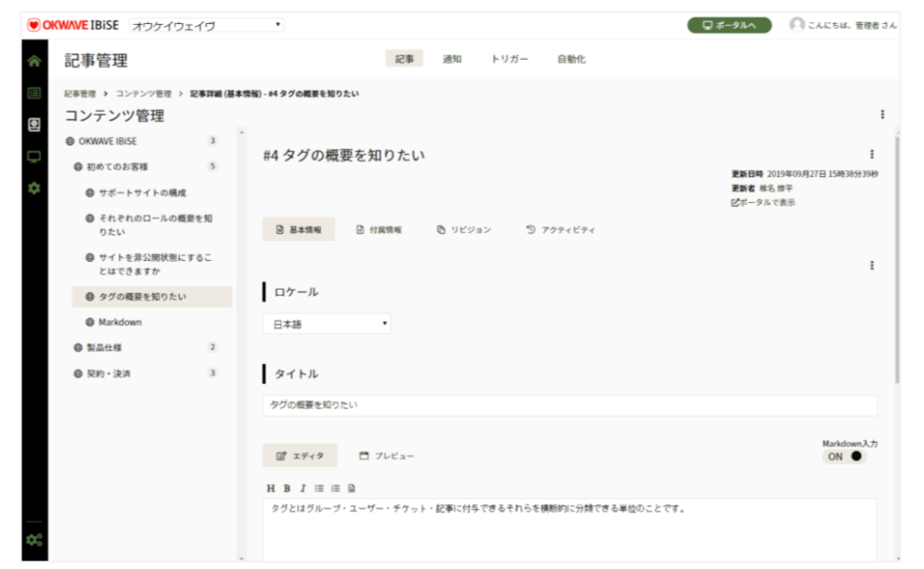This screenshot has width=924, height=569.
Task: Expand the 製品仕様 category in tree
Action: (104, 348)
